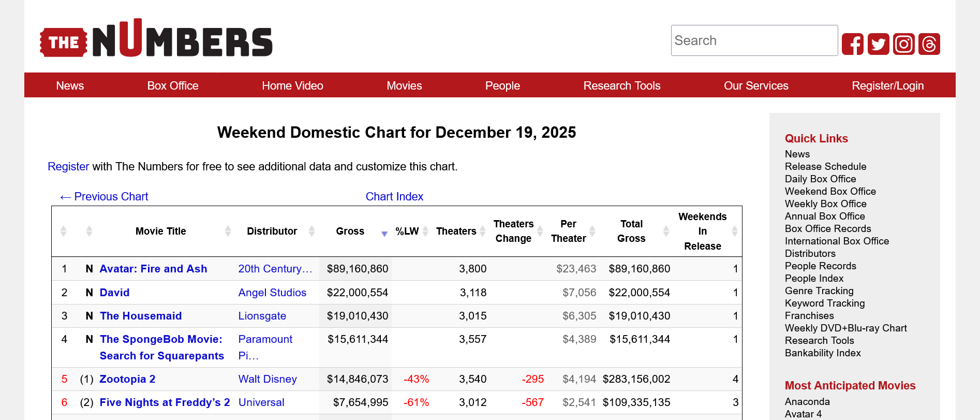This screenshot has width=980, height=420.
Task: Open Avatar: Fire and Ash movie page
Action: click(x=153, y=269)
